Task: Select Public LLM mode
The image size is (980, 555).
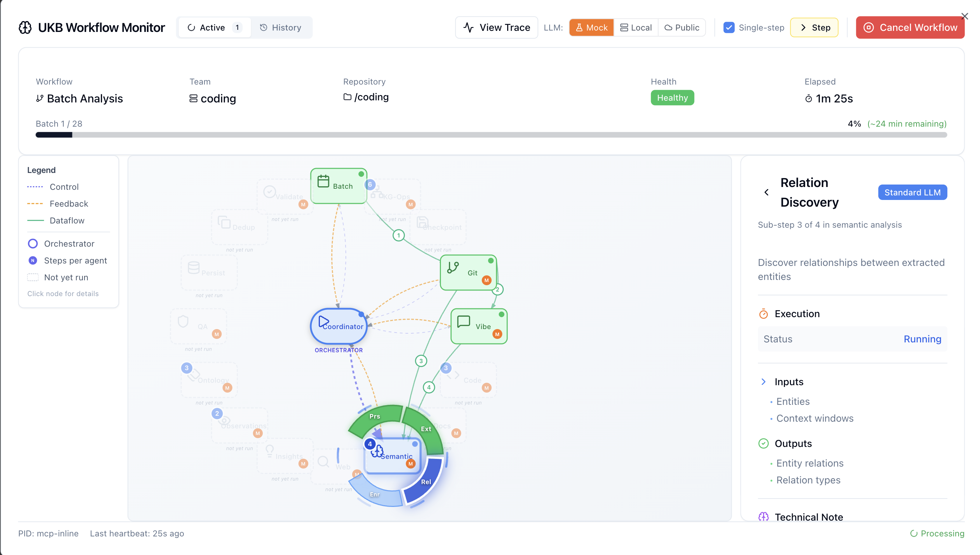Action: pos(682,27)
